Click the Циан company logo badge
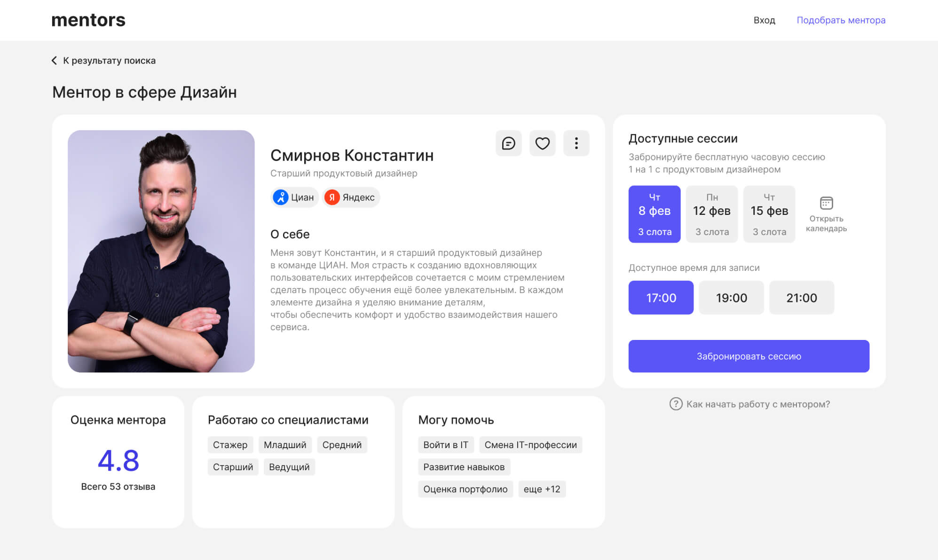This screenshot has height=560, width=938. point(281,197)
